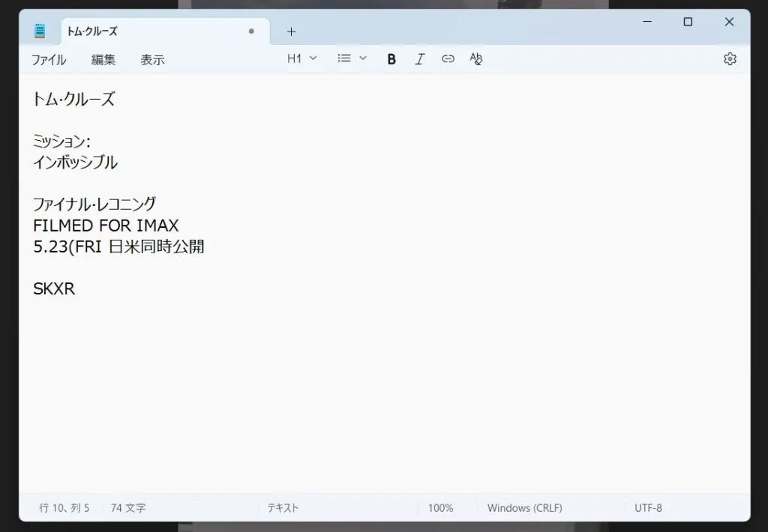Click the heading line トム·クルーズ in the editor
Image resolution: width=768 pixels, height=532 pixels.
click(x=74, y=100)
